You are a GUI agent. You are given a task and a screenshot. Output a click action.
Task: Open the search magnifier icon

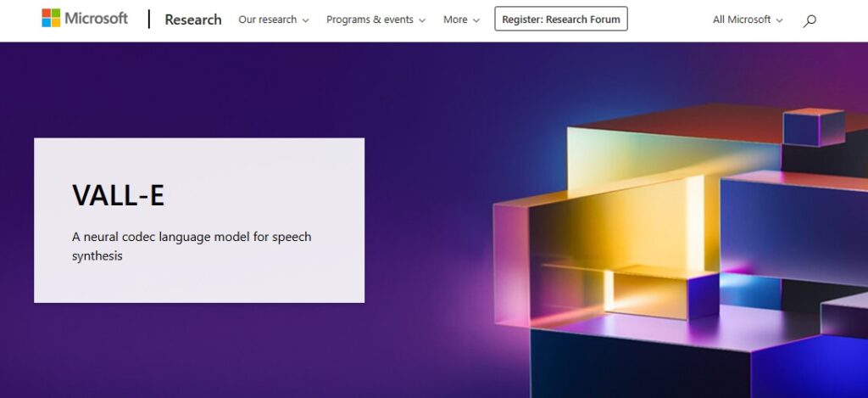point(810,20)
